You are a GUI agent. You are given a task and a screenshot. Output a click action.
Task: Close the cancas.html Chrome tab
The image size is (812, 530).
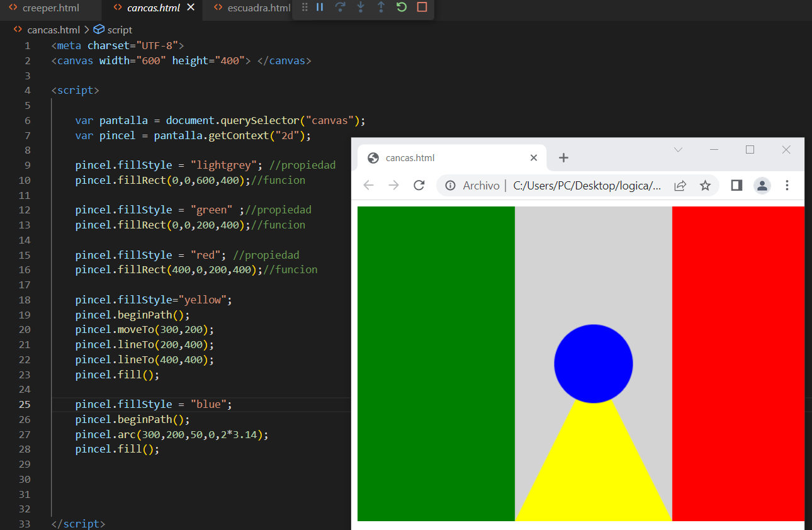(534, 158)
